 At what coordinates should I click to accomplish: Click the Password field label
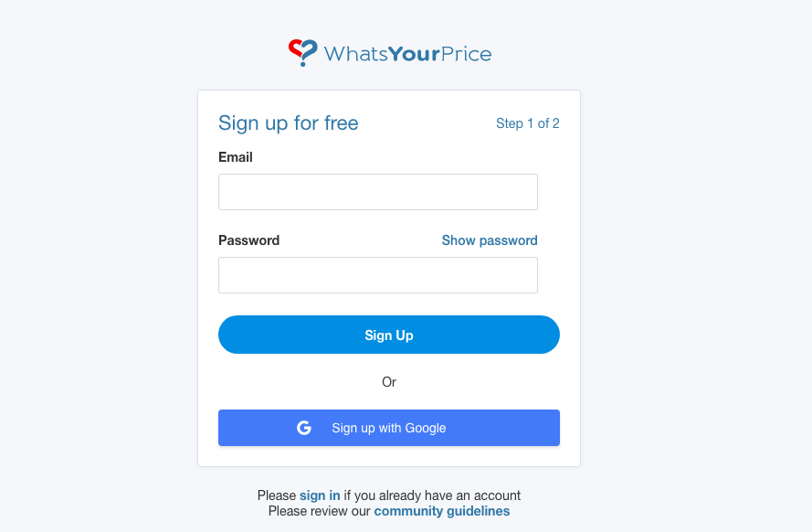pos(249,240)
